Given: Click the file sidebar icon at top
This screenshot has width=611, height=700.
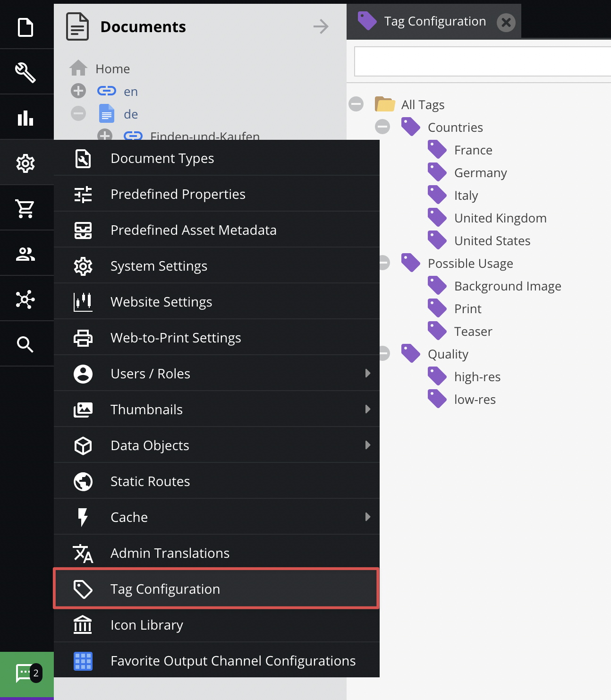Looking at the screenshot, I should click(x=25, y=27).
